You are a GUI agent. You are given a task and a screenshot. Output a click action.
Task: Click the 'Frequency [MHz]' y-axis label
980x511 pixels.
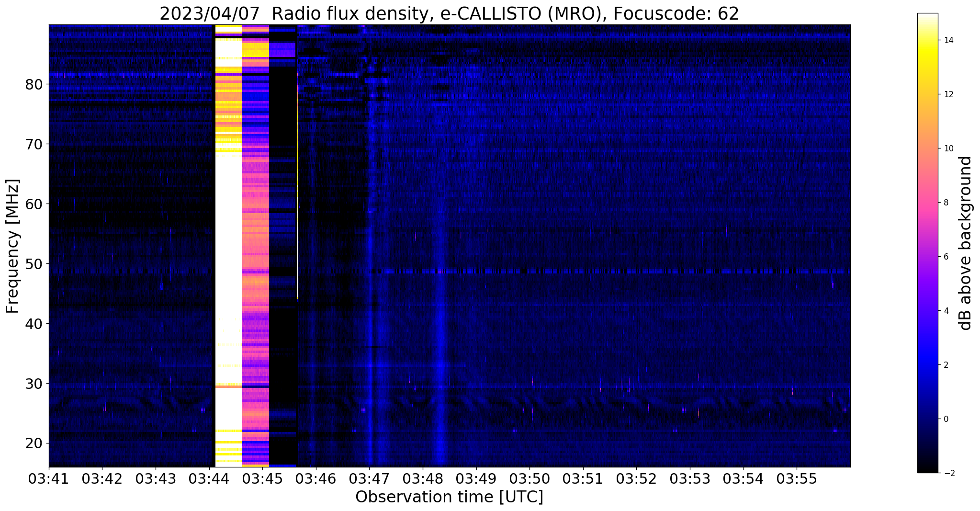click(x=12, y=246)
